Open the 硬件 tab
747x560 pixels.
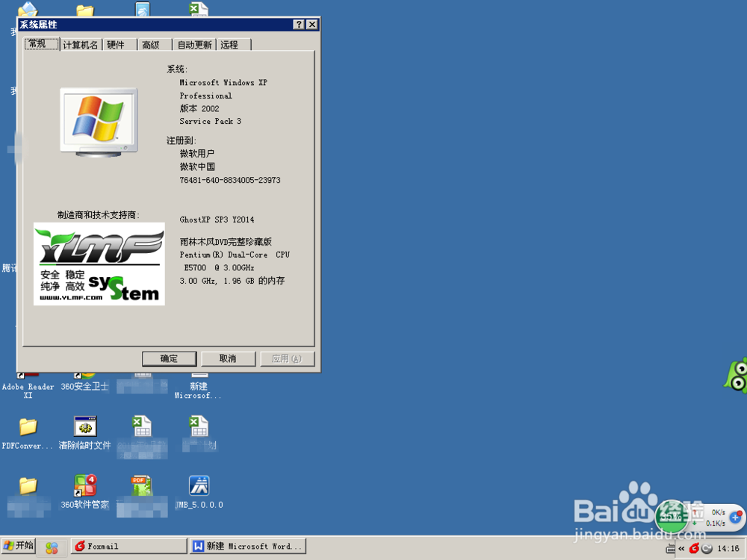point(120,45)
